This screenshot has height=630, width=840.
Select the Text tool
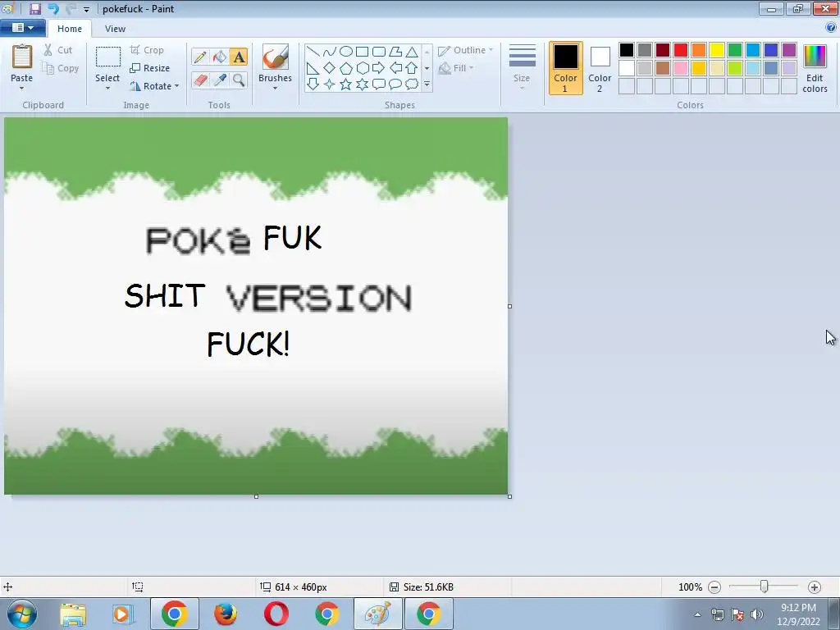pos(239,57)
